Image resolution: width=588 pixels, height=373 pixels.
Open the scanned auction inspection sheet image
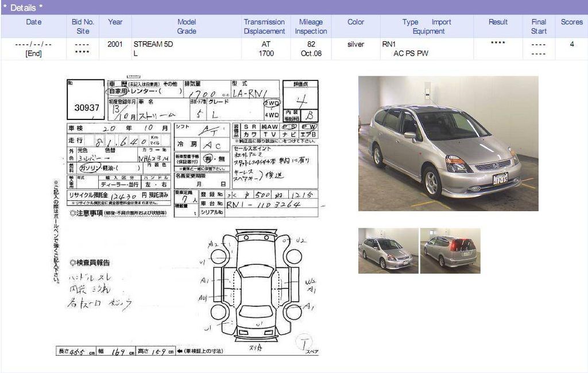pos(188,216)
